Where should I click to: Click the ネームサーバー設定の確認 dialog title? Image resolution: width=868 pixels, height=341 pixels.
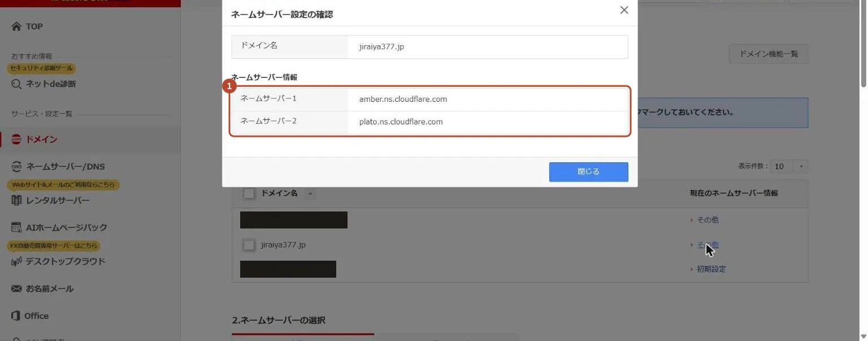coord(282,15)
